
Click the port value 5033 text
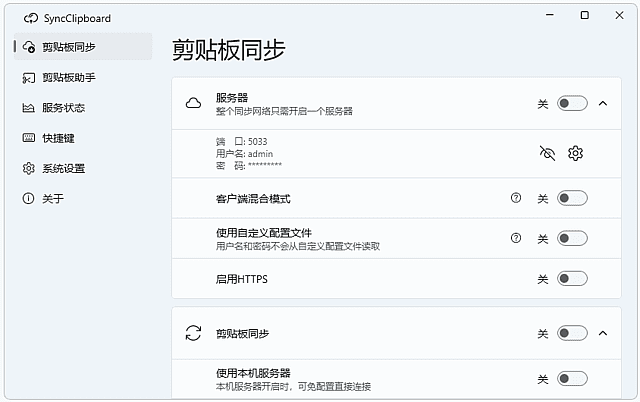click(258, 142)
